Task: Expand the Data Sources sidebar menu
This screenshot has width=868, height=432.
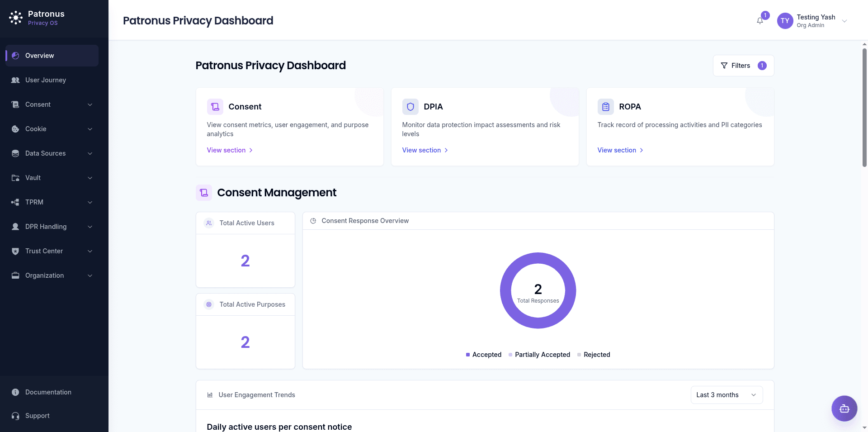Action: (52, 153)
